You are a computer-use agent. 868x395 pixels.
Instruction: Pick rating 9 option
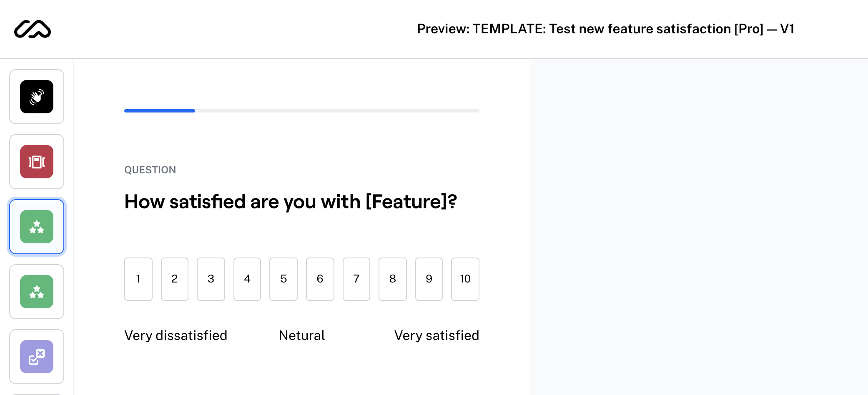tap(429, 279)
